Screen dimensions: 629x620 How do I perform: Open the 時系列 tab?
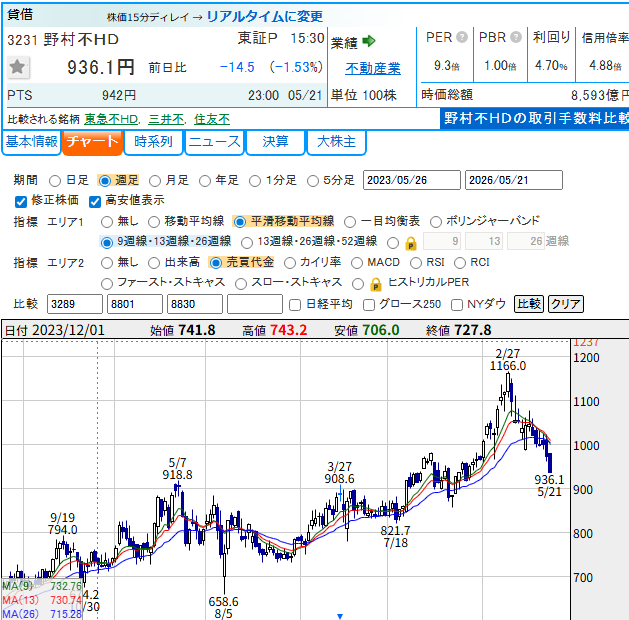point(154,142)
